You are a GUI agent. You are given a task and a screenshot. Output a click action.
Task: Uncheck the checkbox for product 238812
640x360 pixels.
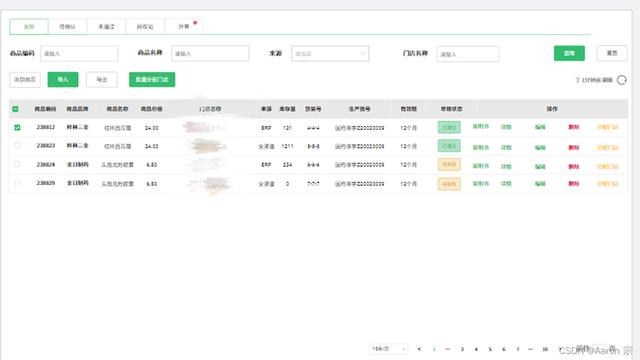[17, 127]
